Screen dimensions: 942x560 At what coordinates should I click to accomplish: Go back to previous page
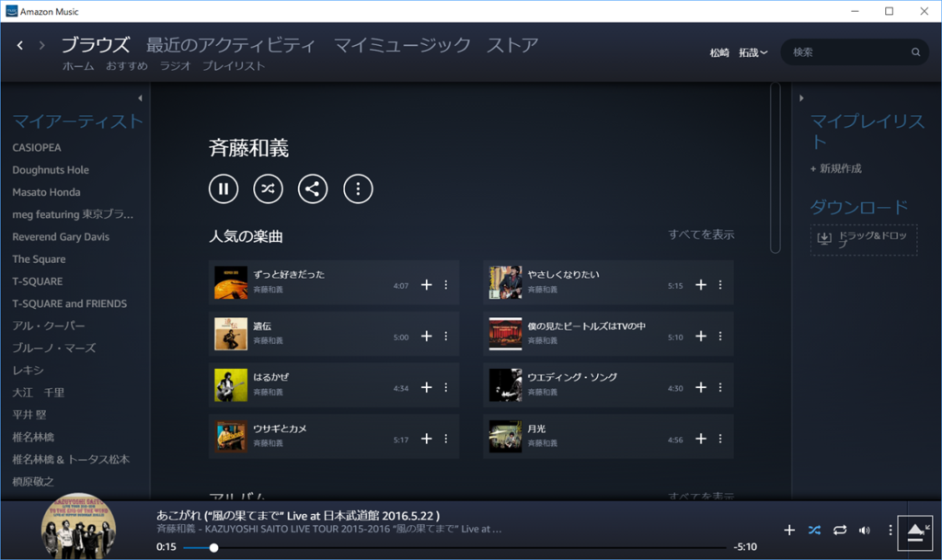coord(20,45)
